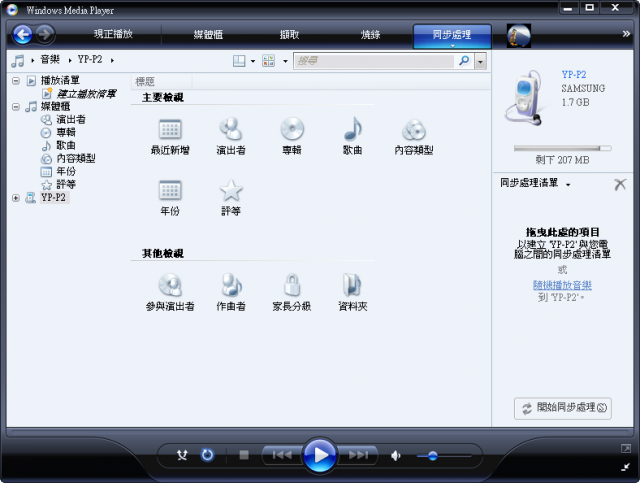
Task: Click the playback seek bar
Action: (320, 432)
